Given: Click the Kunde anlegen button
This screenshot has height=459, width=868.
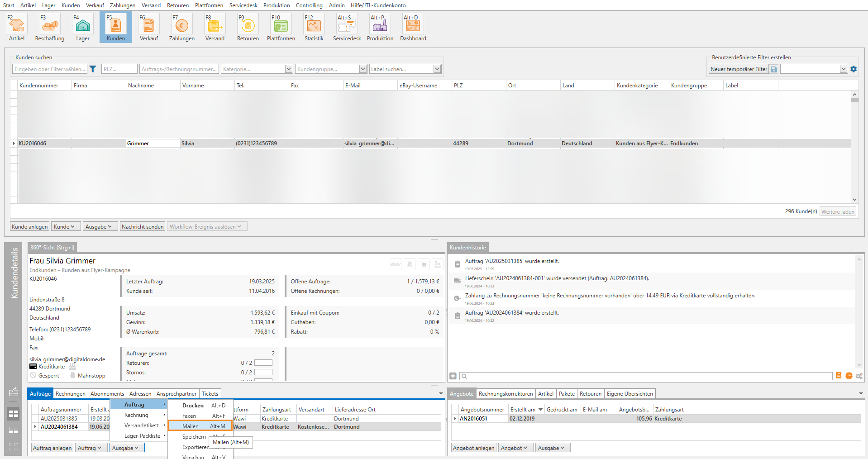Looking at the screenshot, I should 30,227.
